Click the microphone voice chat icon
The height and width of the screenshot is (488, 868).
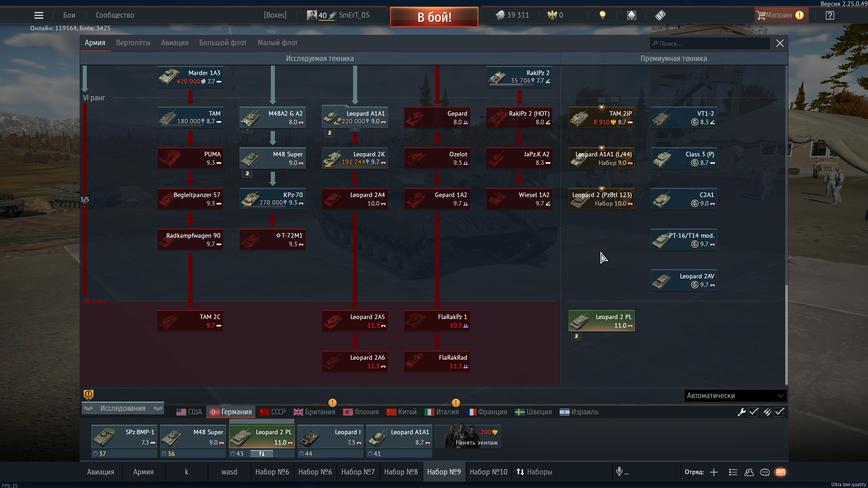619,472
